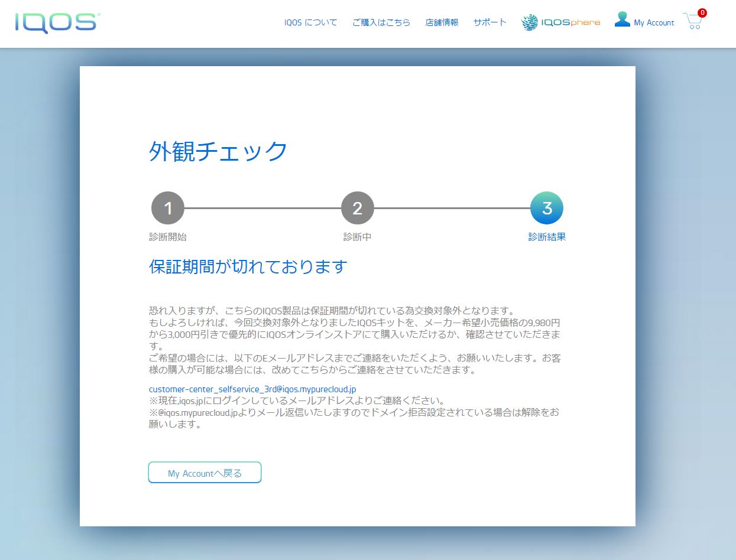Click the 診断開始 step label
The image size is (736, 560).
[x=168, y=237]
